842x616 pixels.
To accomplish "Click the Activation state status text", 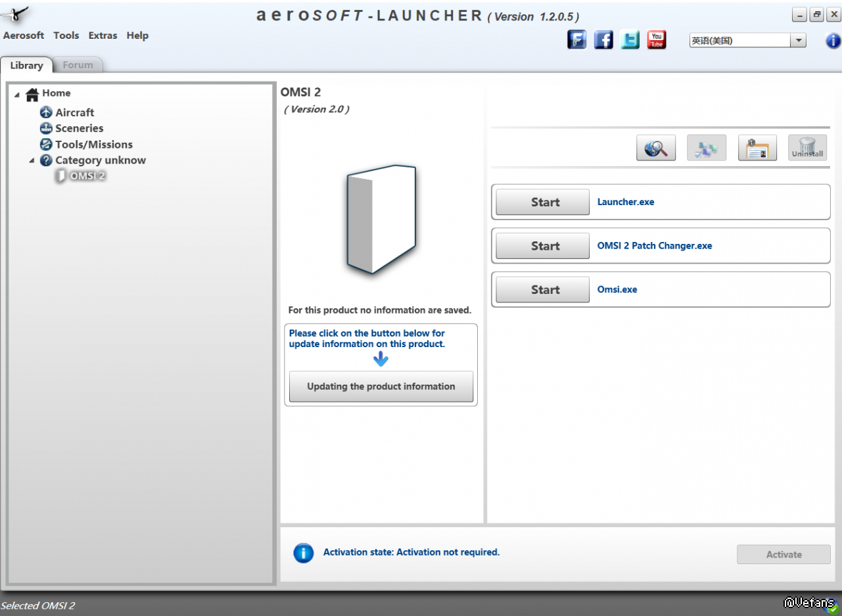I will [411, 552].
